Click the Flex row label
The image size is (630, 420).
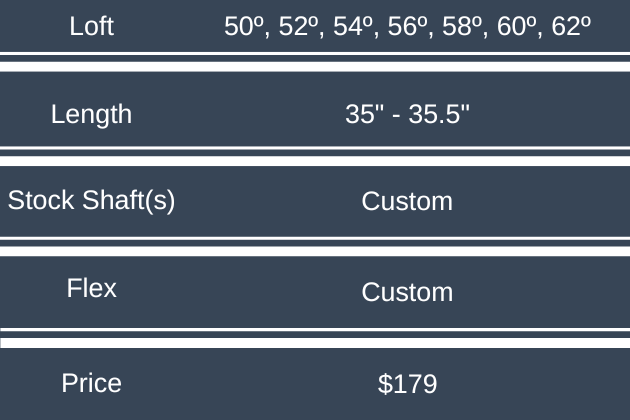92,290
